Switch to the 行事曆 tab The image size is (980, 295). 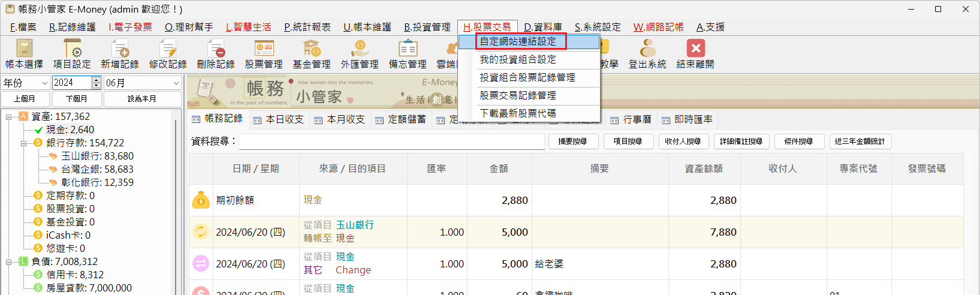pyautogui.click(x=631, y=120)
